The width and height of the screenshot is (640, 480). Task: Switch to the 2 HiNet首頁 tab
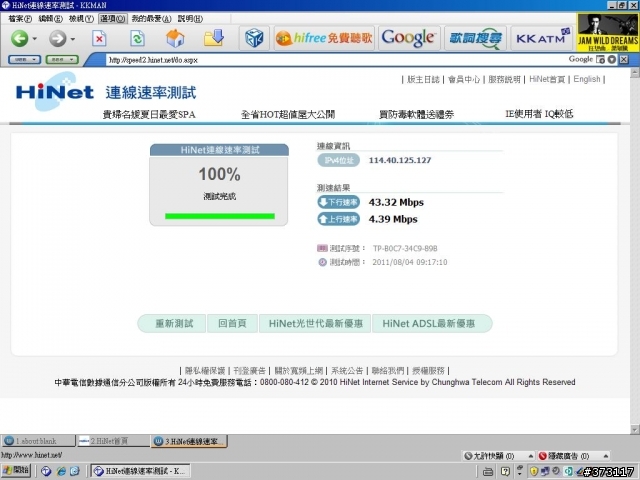[113, 441]
